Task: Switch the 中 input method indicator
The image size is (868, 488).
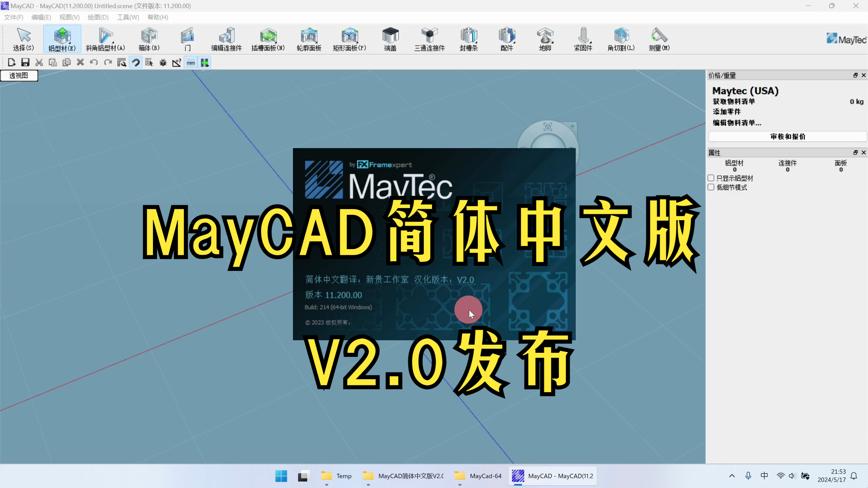Action: (764, 476)
